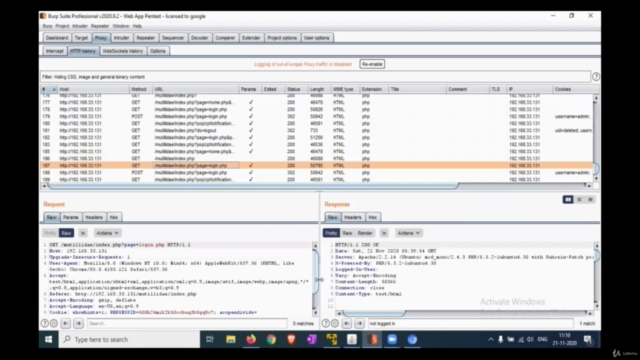Switch to the Intercept sub-tab
This screenshot has width=640, height=360.
55,51
